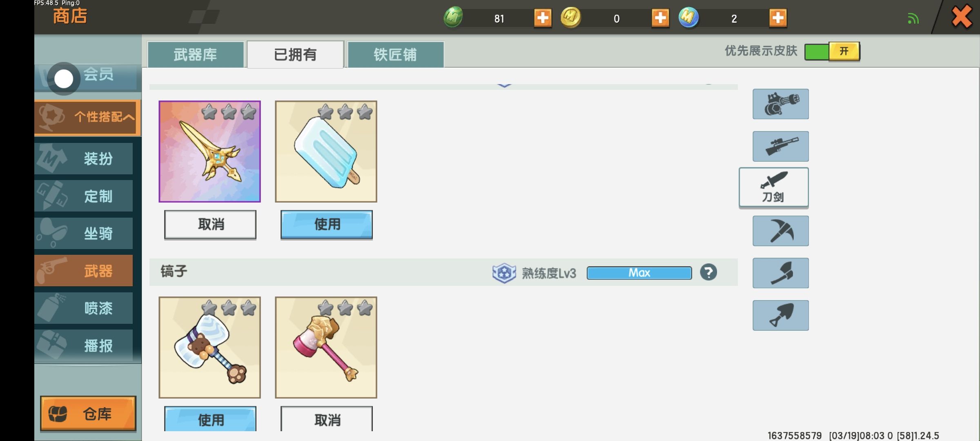The height and width of the screenshot is (441, 980).
Task: Click the 熟练度 Max progress bar
Action: [x=639, y=273]
